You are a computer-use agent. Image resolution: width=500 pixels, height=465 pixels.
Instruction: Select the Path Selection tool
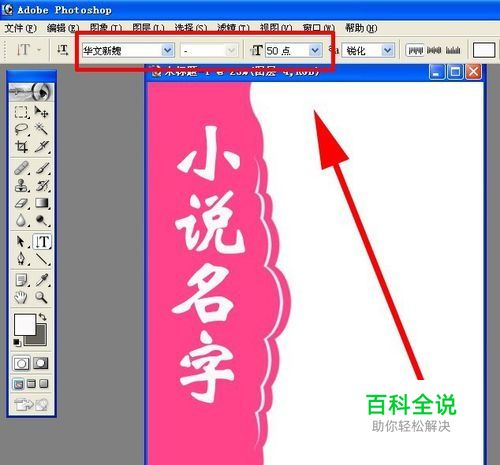point(21,241)
